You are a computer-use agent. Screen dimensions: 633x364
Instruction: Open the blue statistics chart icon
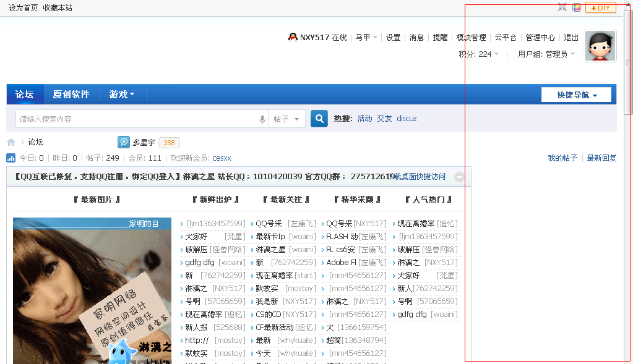[11, 158]
